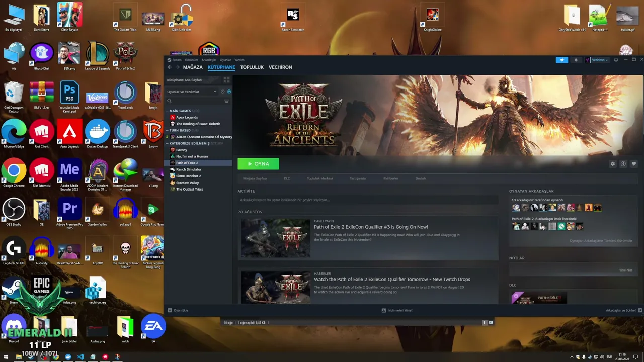Select Notepad++ desktop icon
Screen dimensions: 644x362
600,18
